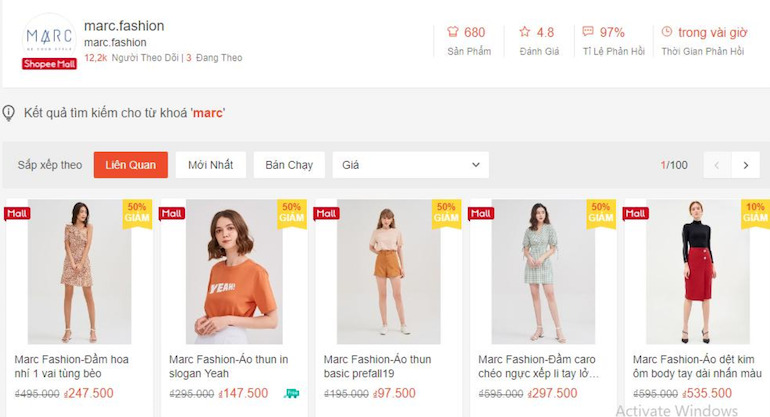Click 50% GIẢM tag on basic prefall19 shirt

tap(446, 213)
